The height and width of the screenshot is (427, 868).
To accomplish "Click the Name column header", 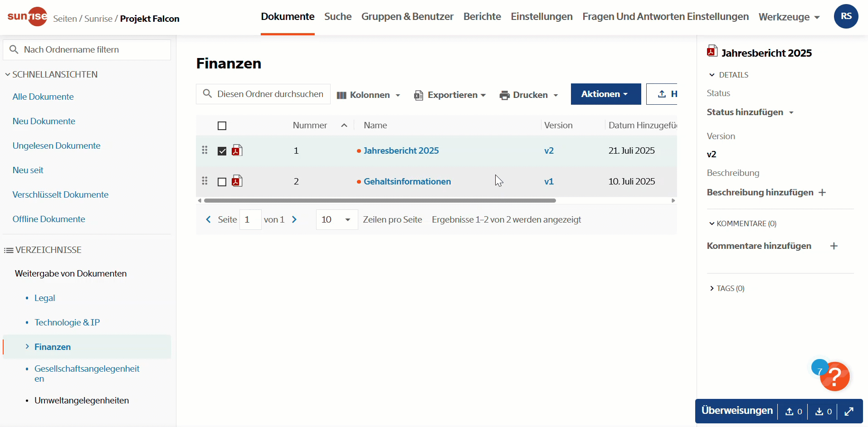I will (375, 125).
